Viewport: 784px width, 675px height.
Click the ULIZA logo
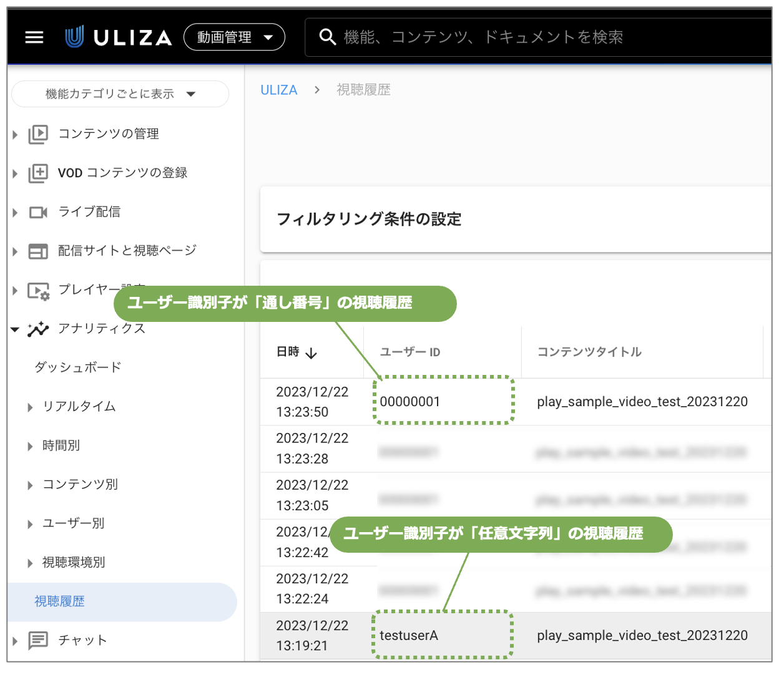point(119,37)
